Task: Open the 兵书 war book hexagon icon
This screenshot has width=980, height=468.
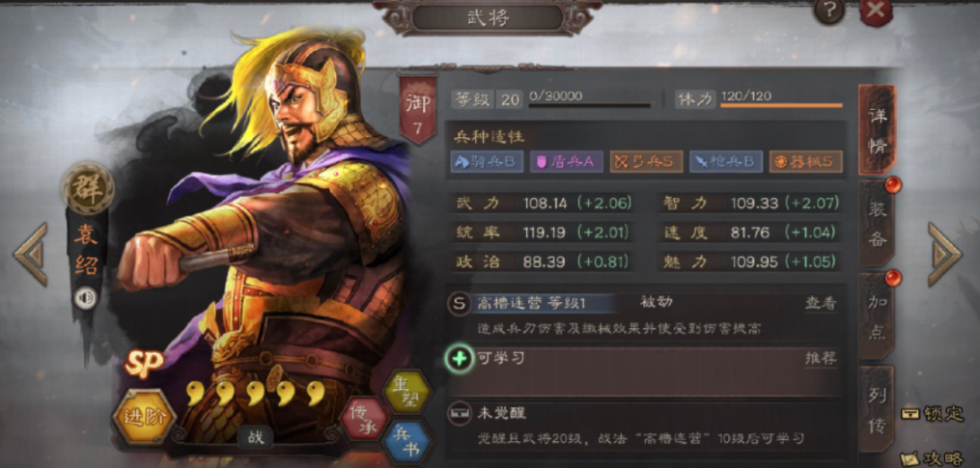Action: coord(408,441)
